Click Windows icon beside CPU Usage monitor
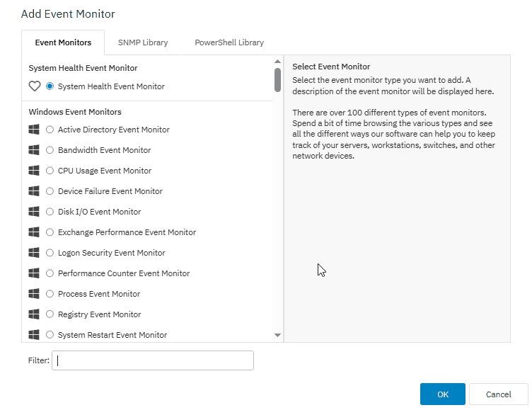Viewport: 532px width, 410px height. [34, 171]
